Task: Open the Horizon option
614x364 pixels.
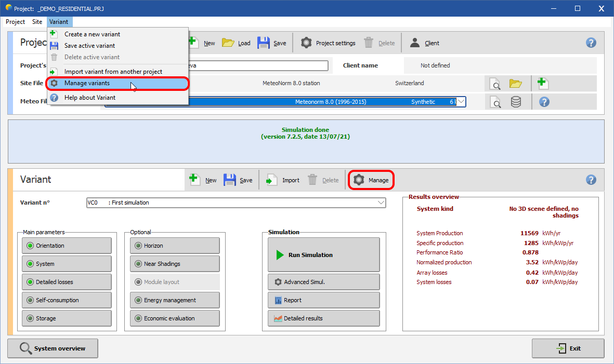Action: point(175,246)
